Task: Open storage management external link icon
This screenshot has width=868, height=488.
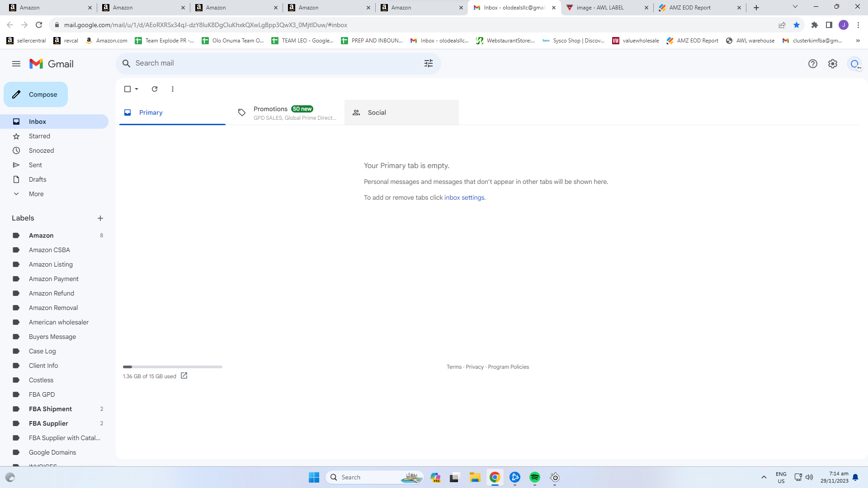Action: click(x=184, y=376)
